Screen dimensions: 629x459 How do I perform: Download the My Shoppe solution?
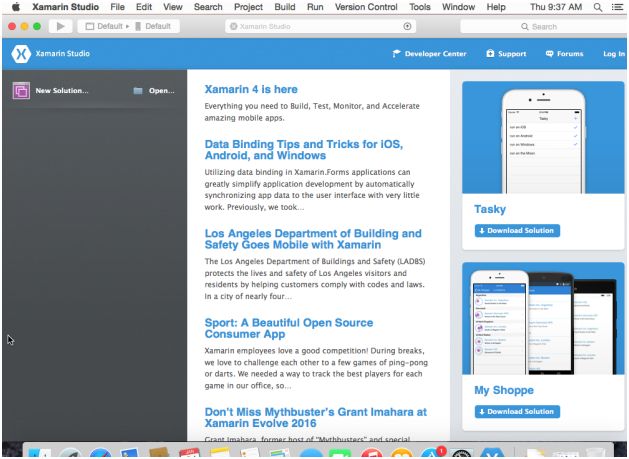517,412
